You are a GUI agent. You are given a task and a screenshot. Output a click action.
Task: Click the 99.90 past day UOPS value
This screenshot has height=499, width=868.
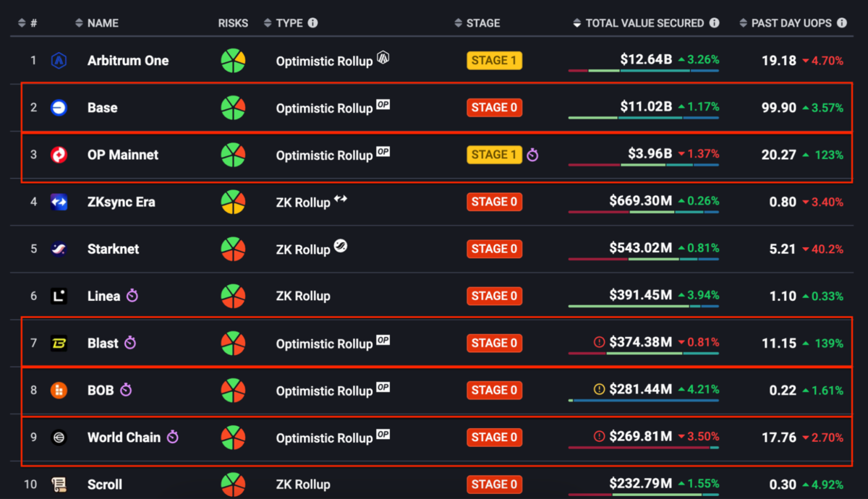click(779, 108)
